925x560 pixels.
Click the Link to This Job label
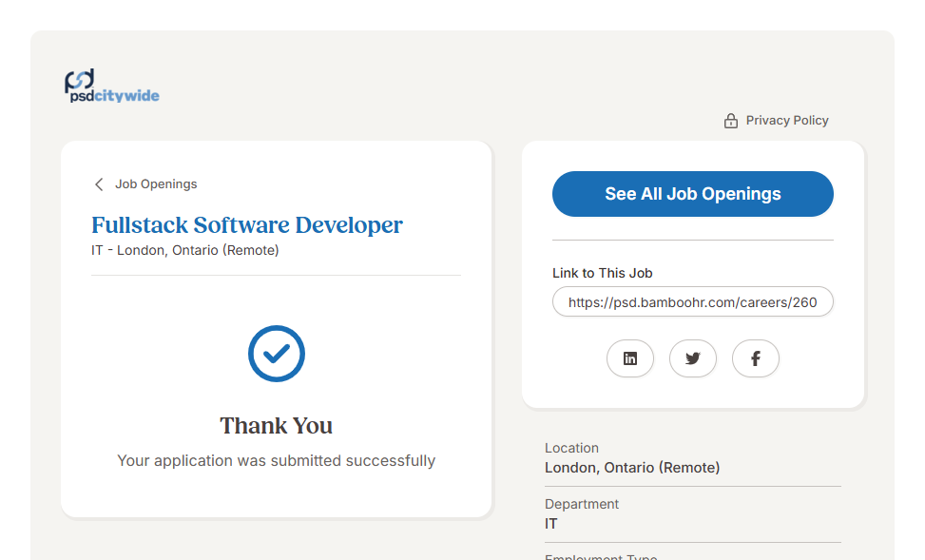click(x=603, y=273)
